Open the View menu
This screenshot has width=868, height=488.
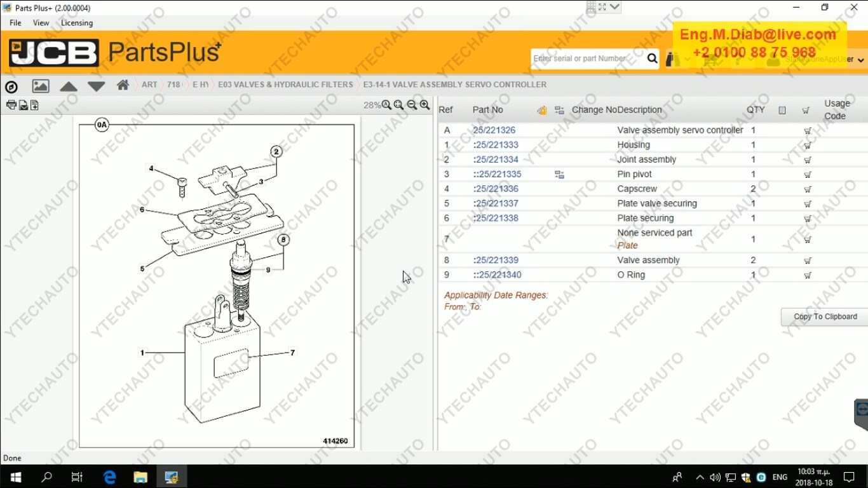[x=41, y=23]
